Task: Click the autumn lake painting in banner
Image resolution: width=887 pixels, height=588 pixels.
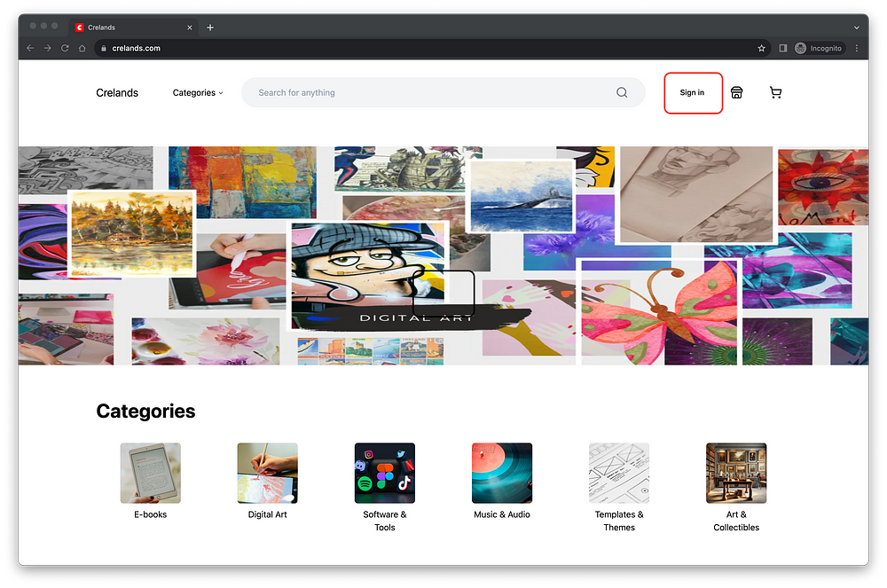Action: 132,233
